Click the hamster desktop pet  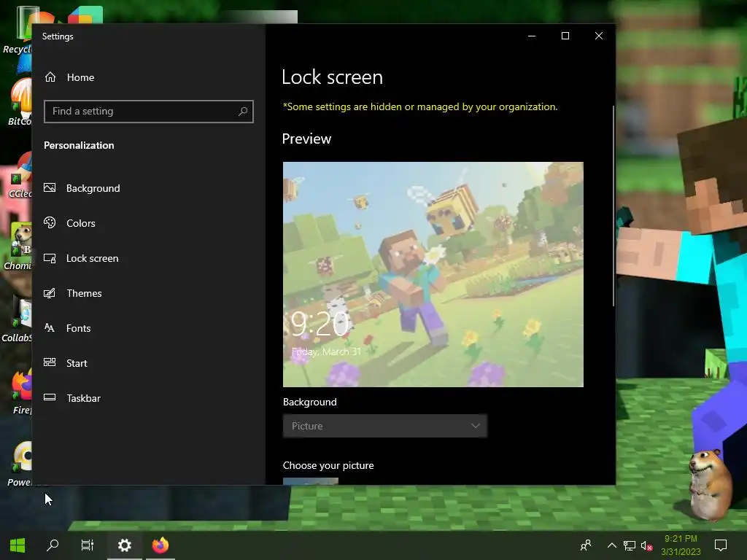[x=709, y=484]
